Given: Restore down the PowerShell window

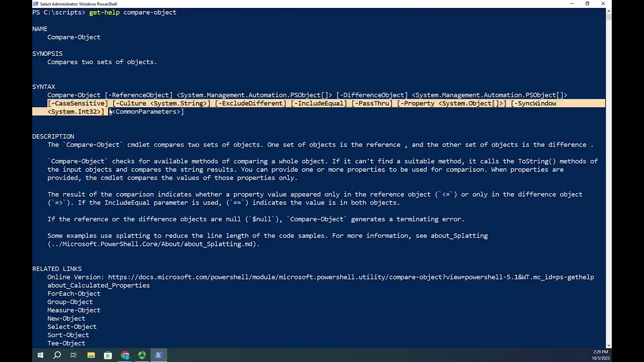Looking at the screenshot, I should tap(587, 4).
